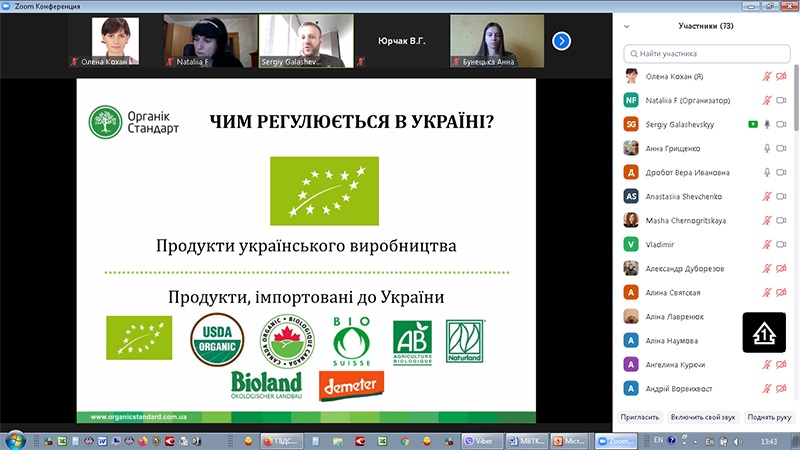Open system volume control in tray
Screen dimensions: 800x450
tap(737, 441)
